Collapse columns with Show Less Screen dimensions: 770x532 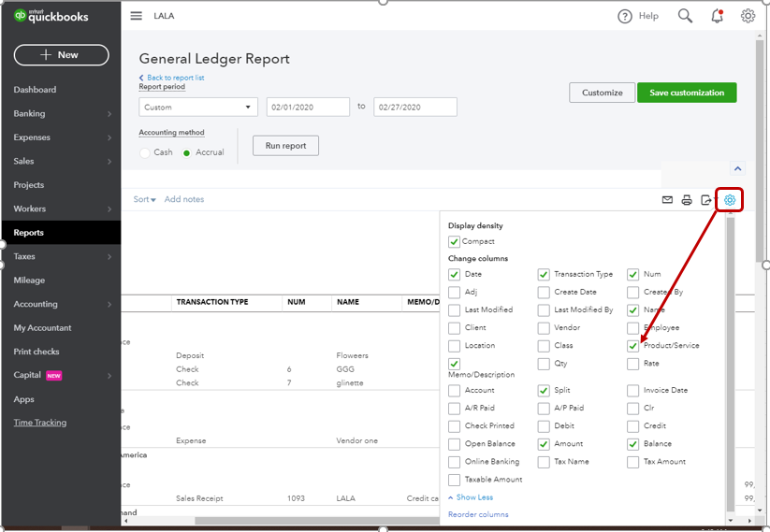coord(470,497)
